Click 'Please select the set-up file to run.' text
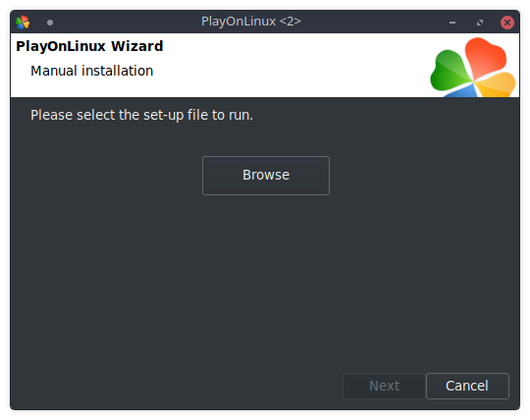Screen dimensions: 530x420 [141, 115]
